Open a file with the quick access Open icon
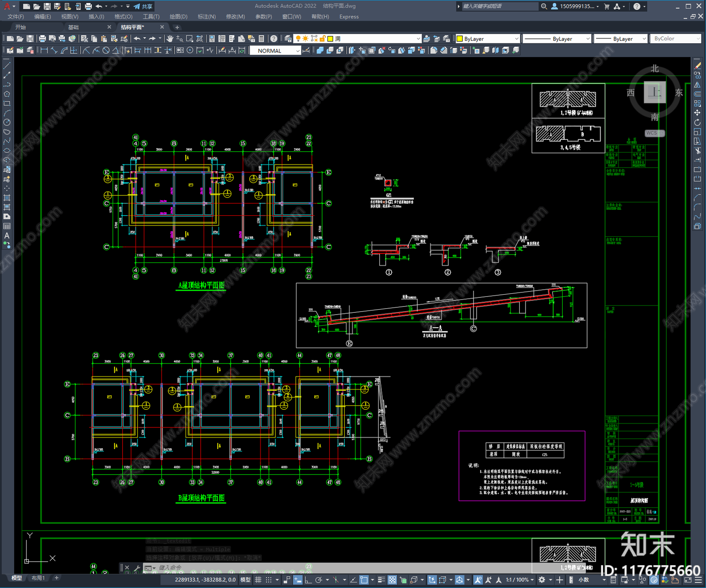Image resolution: width=706 pixels, height=588 pixels. point(37,6)
